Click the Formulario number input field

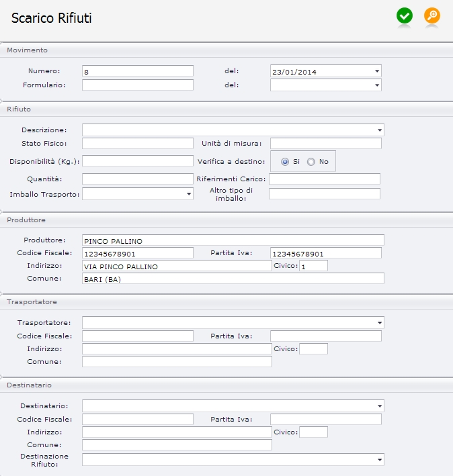pos(138,85)
